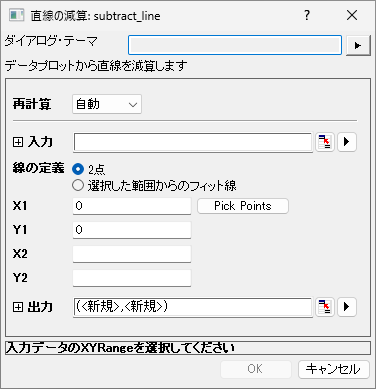The image size is (376, 389).
Task: Open the dialog theme arrow menu
Action: (x=358, y=45)
